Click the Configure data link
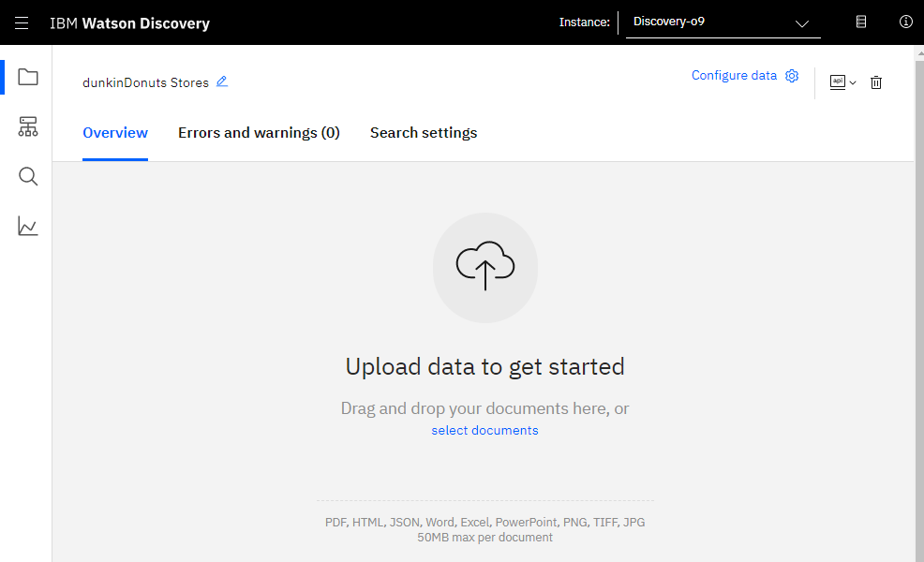Viewport: 924px width, 562px height. (x=734, y=76)
